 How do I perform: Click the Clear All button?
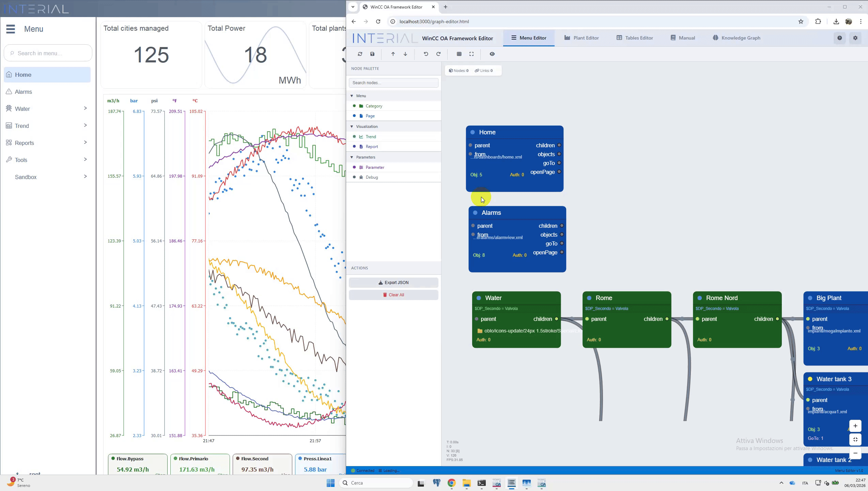pyautogui.click(x=393, y=295)
